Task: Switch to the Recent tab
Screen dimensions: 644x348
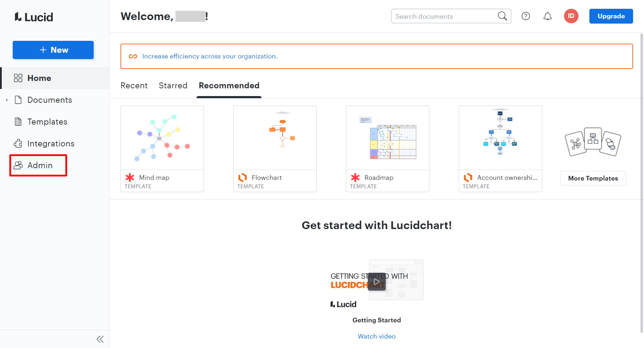Action: (x=134, y=86)
